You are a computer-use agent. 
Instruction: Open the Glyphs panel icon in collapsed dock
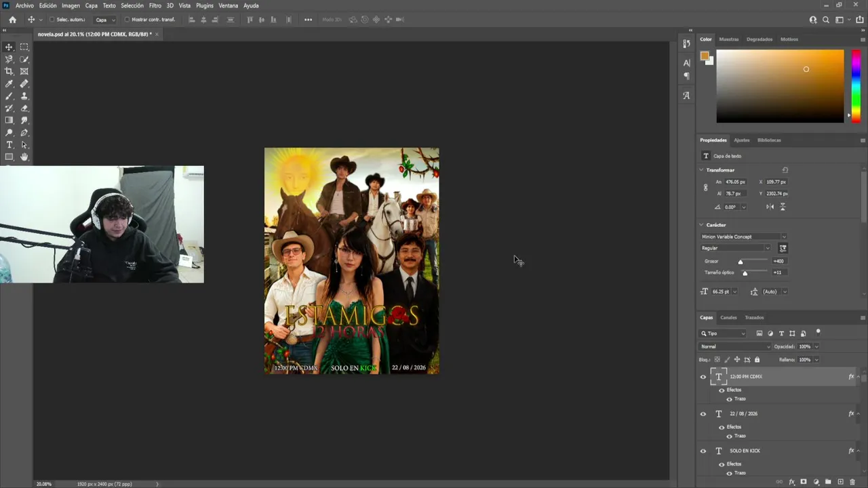(686, 96)
